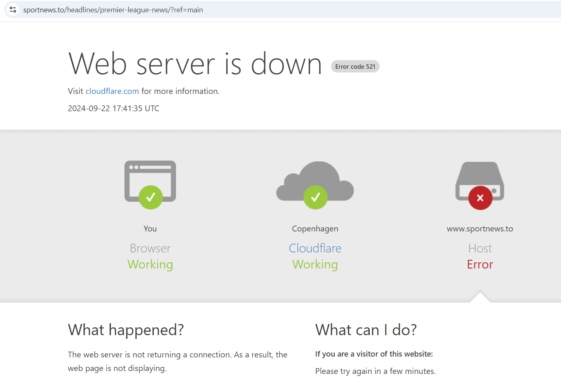Click the timestamp 2024-09-22 17:41:35 UTC
Screen dimensions: 561x392
[113, 108]
